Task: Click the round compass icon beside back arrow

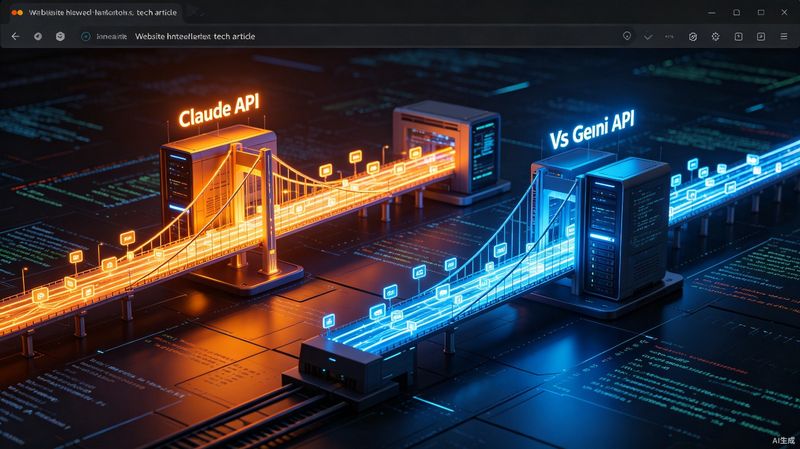Action: click(38, 36)
